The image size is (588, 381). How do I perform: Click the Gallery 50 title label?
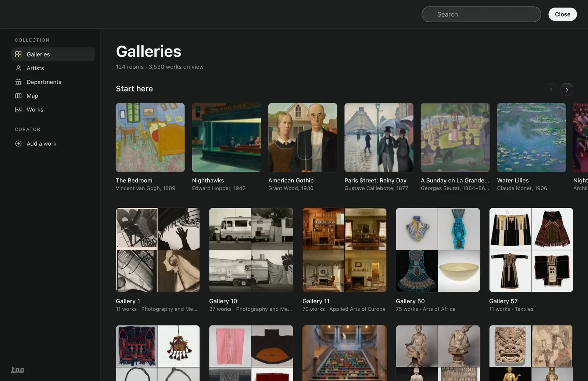[410, 301]
